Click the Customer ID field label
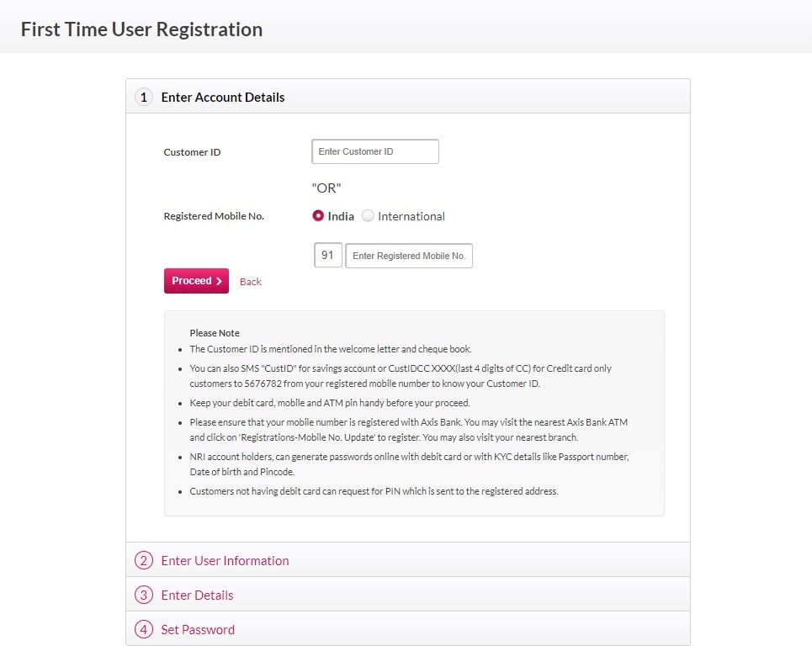The width and height of the screenshot is (812, 667). (192, 152)
